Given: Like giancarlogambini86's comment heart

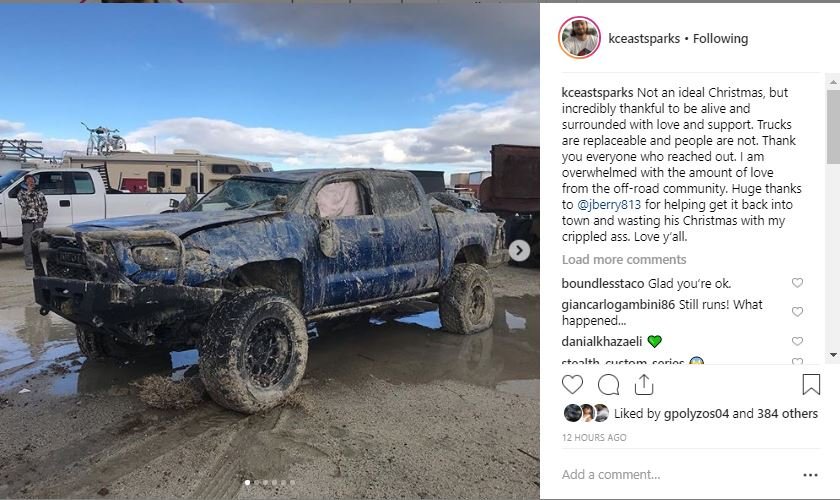Looking at the screenshot, I should click(x=797, y=311).
